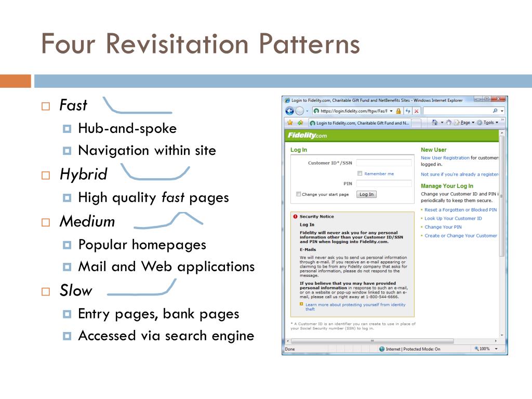Open the Page menu
The image size is (532, 399).
[464, 123]
